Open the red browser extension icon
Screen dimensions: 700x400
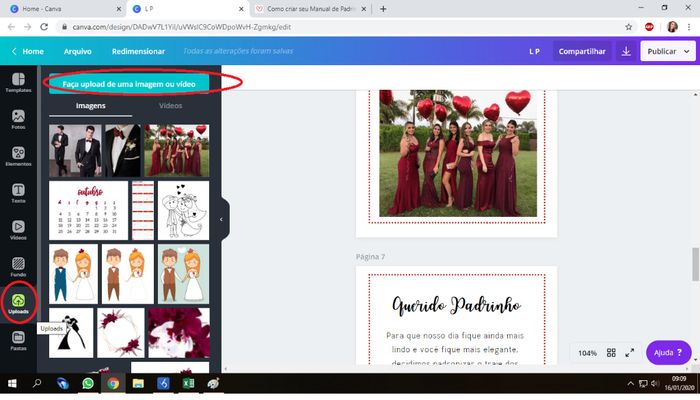point(650,27)
